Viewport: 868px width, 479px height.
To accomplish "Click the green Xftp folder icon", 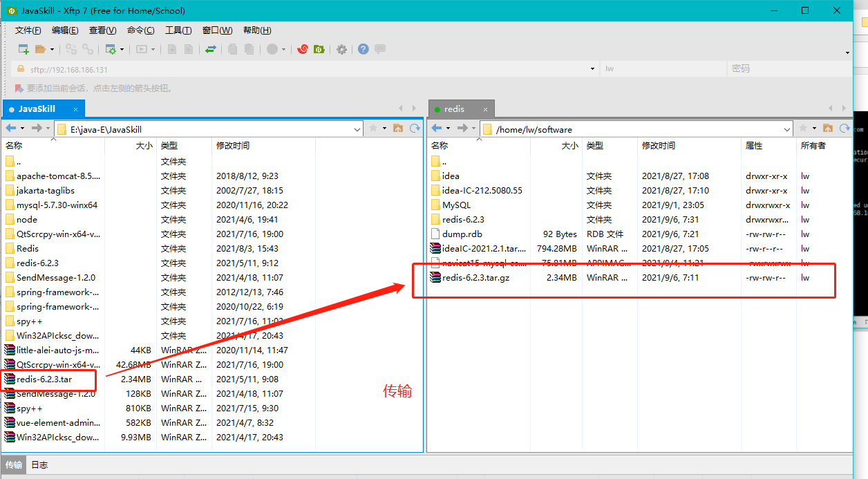I will (x=319, y=49).
